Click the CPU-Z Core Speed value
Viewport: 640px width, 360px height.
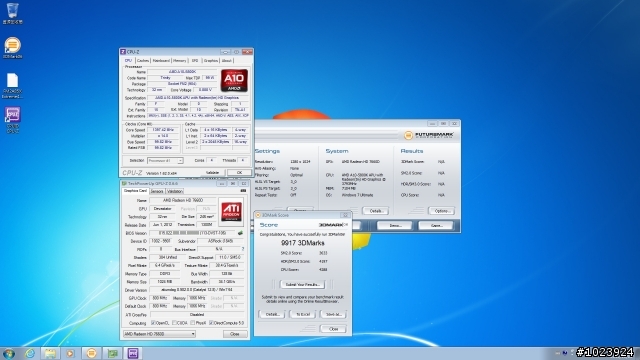(162, 130)
